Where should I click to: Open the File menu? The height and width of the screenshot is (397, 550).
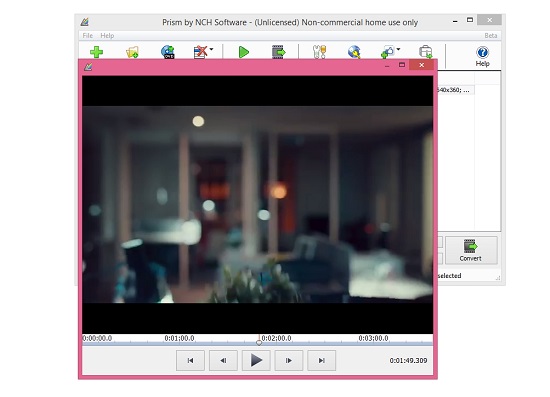[88, 35]
